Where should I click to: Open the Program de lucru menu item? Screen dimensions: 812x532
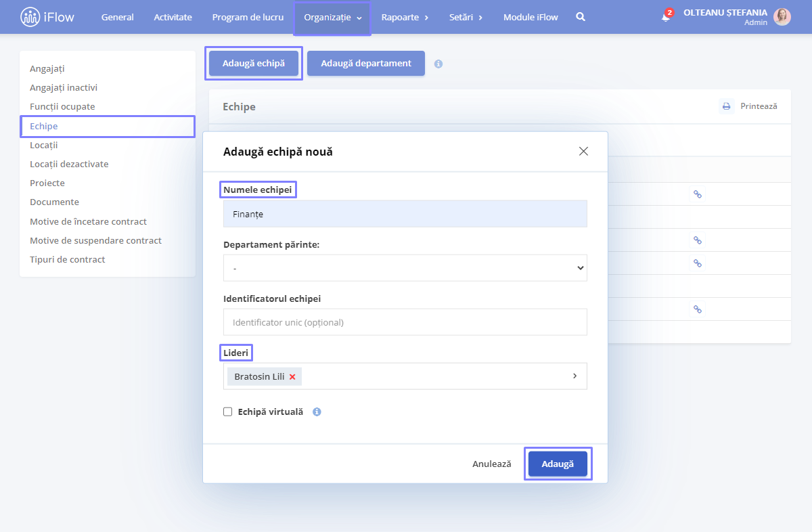tap(248, 17)
